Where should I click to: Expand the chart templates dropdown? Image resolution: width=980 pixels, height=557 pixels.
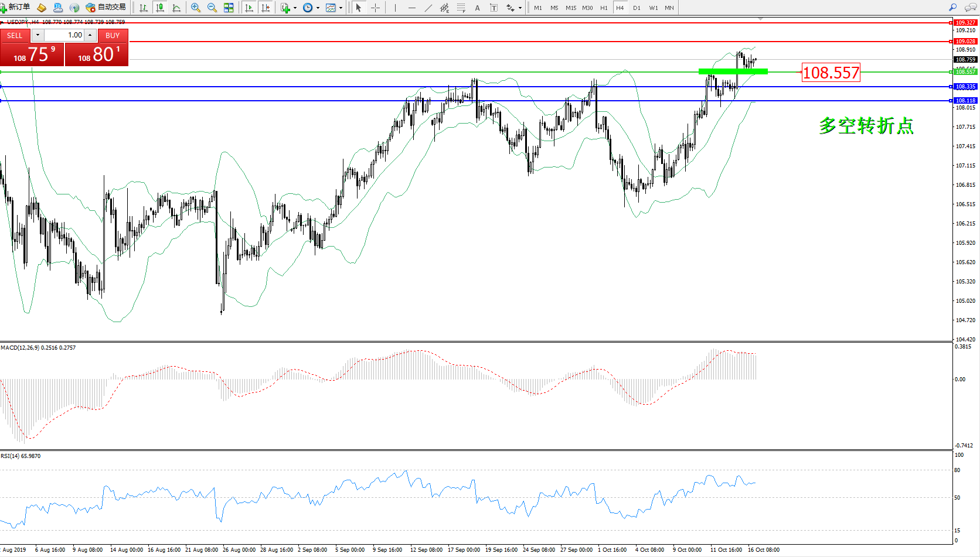click(341, 8)
